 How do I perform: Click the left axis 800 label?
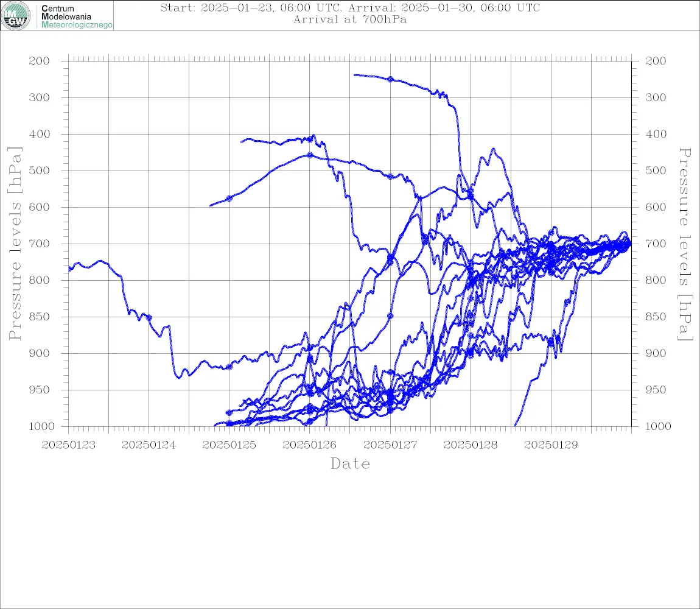[x=40, y=280]
